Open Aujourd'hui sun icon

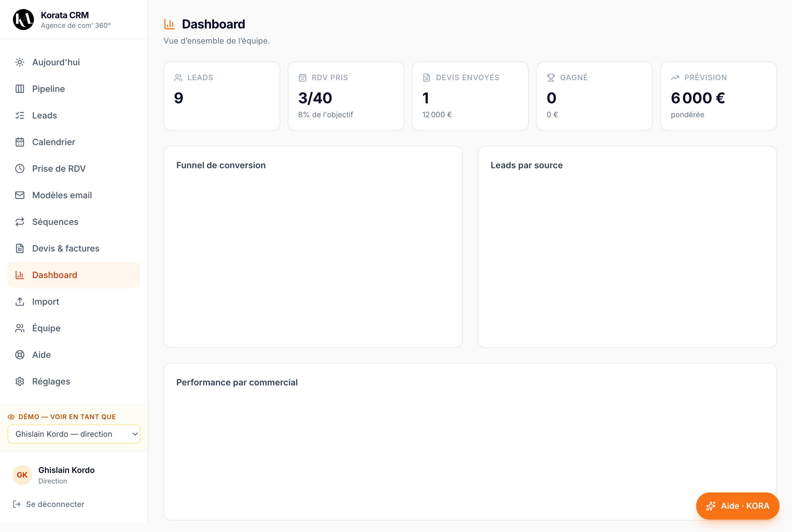click(20, 62)
